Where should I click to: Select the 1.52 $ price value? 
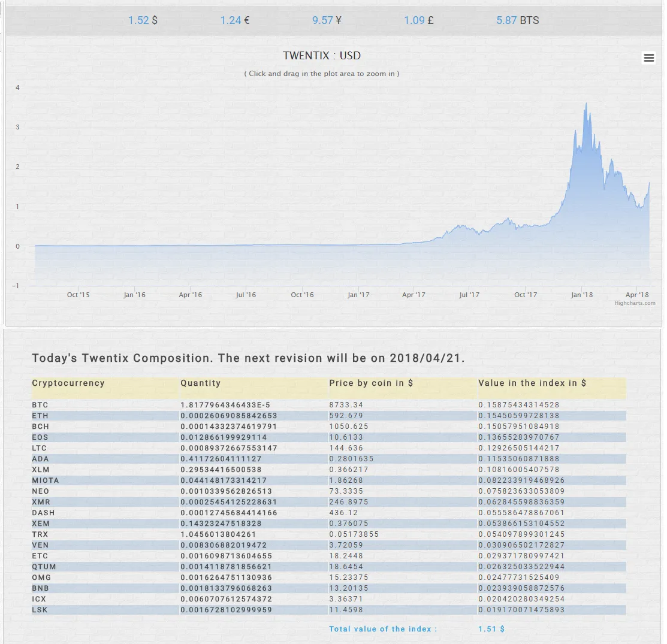143,20
